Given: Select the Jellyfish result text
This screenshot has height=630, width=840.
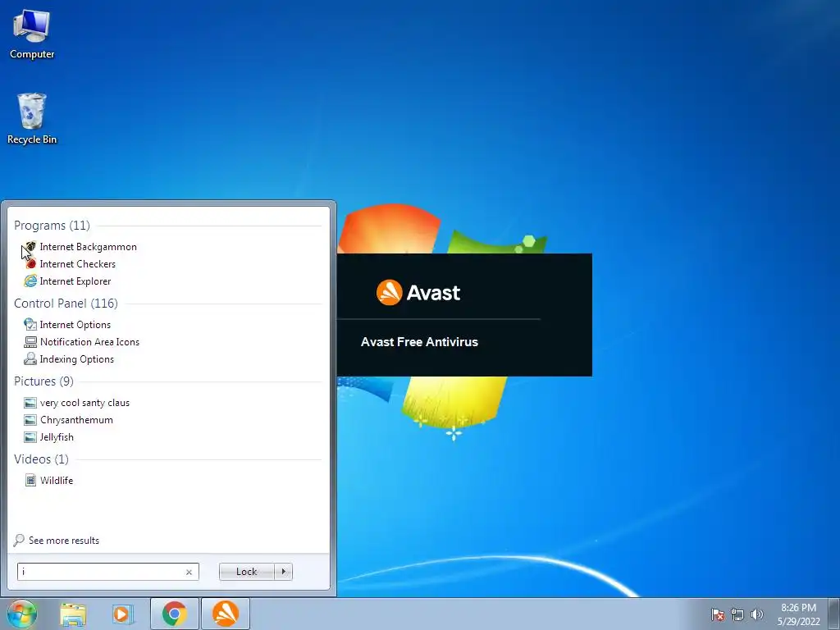Looking at the screenshot, I should pos(57,437).
